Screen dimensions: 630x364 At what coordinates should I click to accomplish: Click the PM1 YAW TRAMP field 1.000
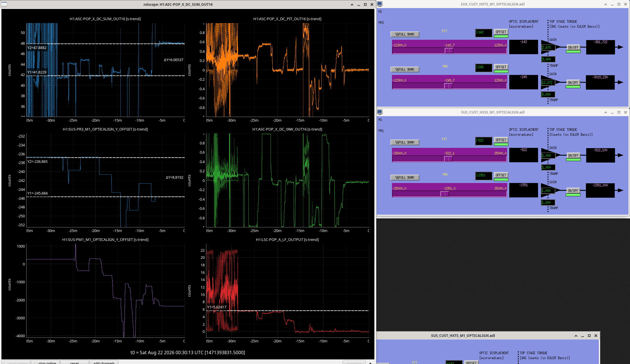pyautogui.click(x=548, y=203)
